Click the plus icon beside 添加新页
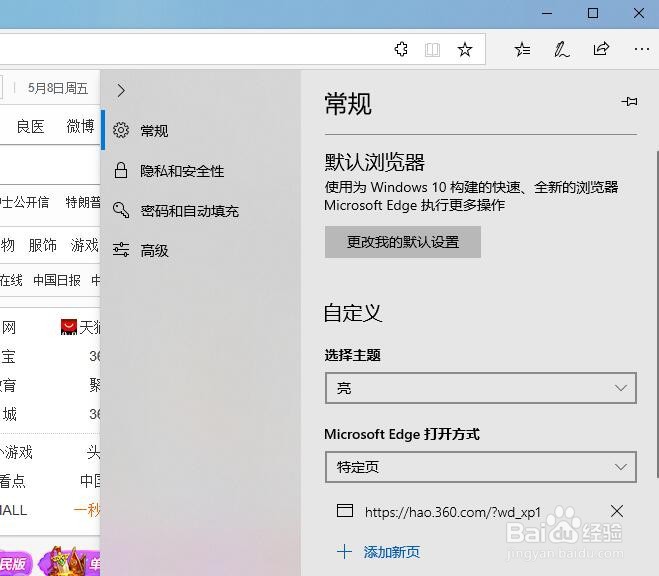The width and height of the screenshot is (659, 576). [344, 551]
